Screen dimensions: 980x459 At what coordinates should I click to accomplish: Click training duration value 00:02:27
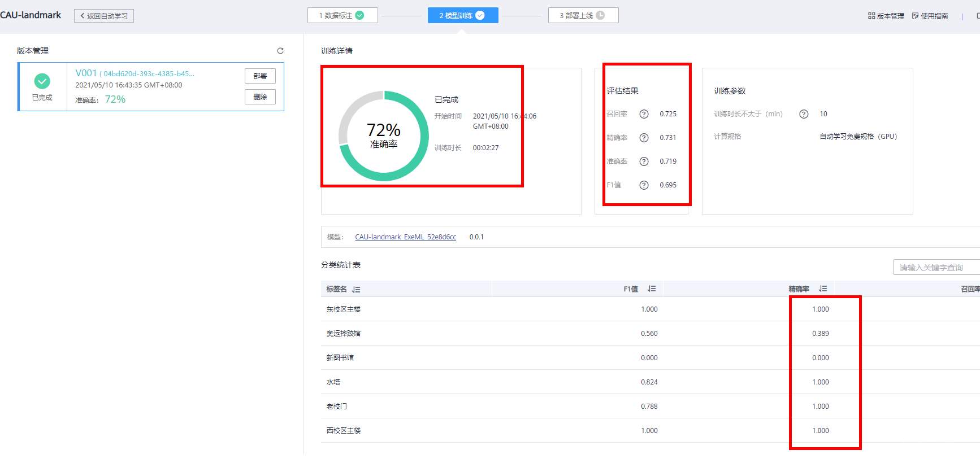(486, 148)
